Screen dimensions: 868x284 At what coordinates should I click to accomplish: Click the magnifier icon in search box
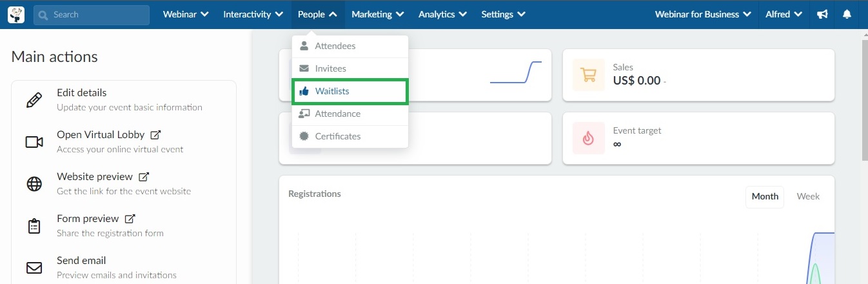pos(44,15)
